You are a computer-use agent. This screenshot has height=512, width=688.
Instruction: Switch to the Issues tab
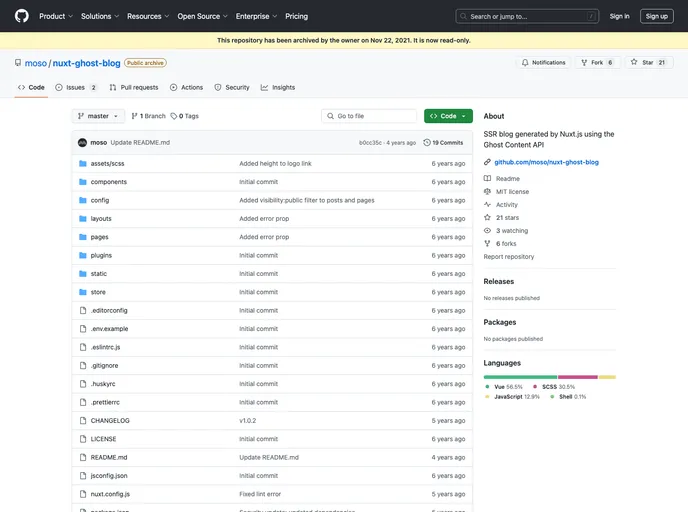(76, 87)
